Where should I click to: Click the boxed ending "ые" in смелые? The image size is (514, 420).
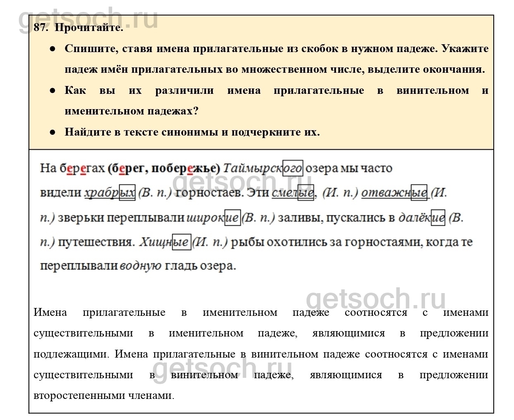click(305, 193)
